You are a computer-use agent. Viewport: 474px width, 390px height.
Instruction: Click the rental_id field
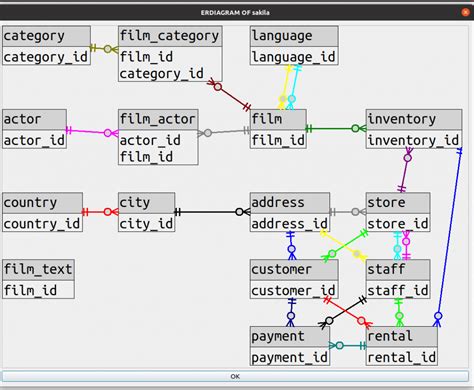coord(402,356)
